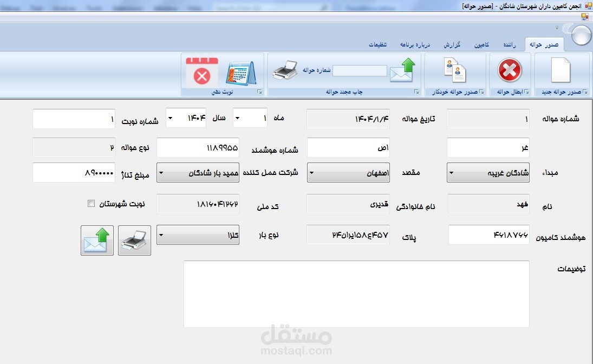The image size is (593, 364).
Task: Expand dialog launcher of چاپ مجدد حواله group
Action: point(416,92)
